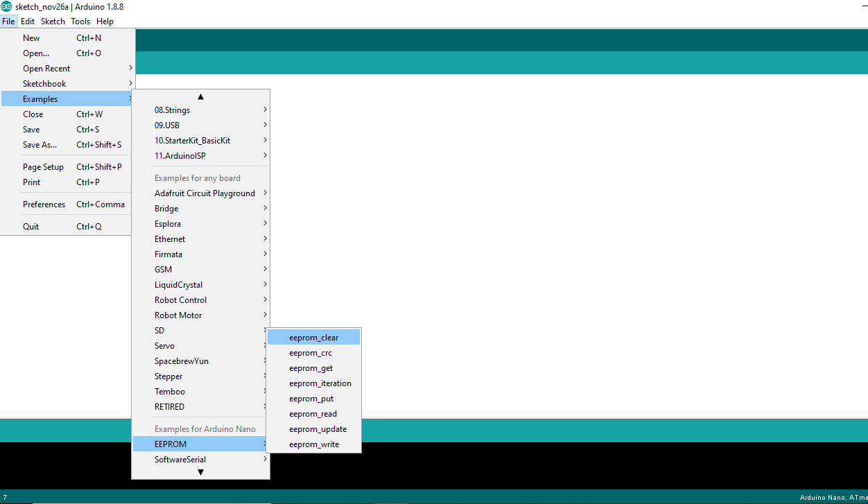This screenshot has height=504, width=868.
Task: Open the Preferences dialog
Action: click(x=44, y=204)
